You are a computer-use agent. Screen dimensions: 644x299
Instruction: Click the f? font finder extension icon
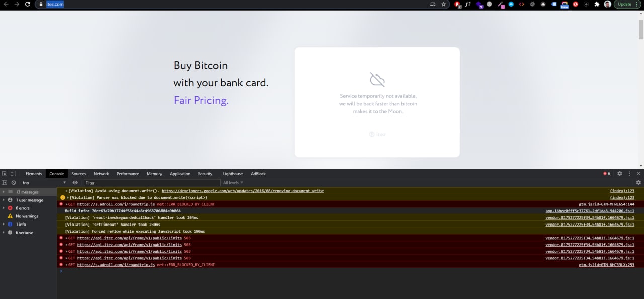click(468, 4)
